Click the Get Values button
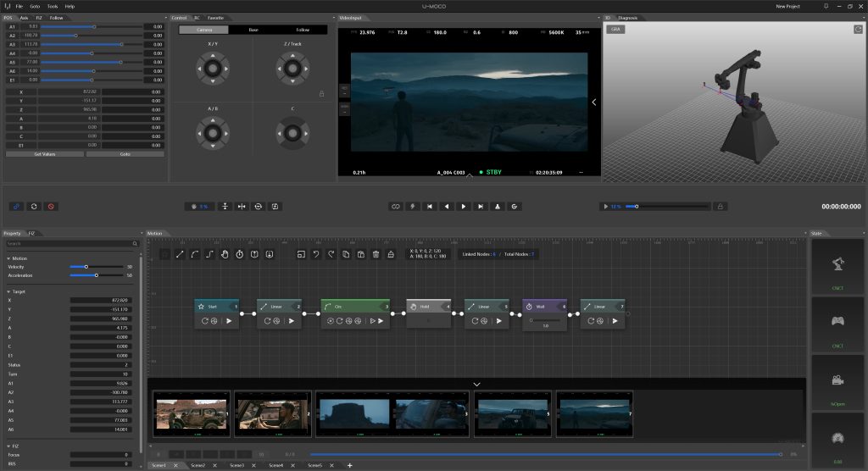Screen dimensions: 868x471 click(45, 154)
